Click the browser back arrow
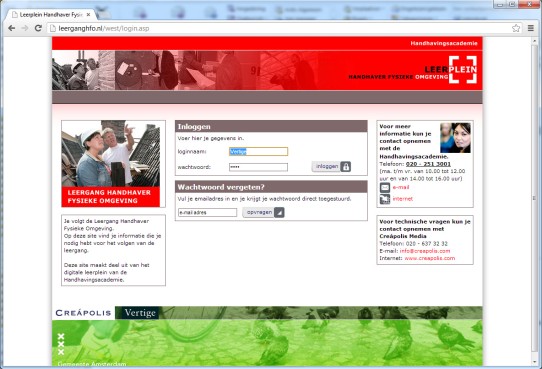The width and height of the screenshot is (542, 369). point(11,28)
